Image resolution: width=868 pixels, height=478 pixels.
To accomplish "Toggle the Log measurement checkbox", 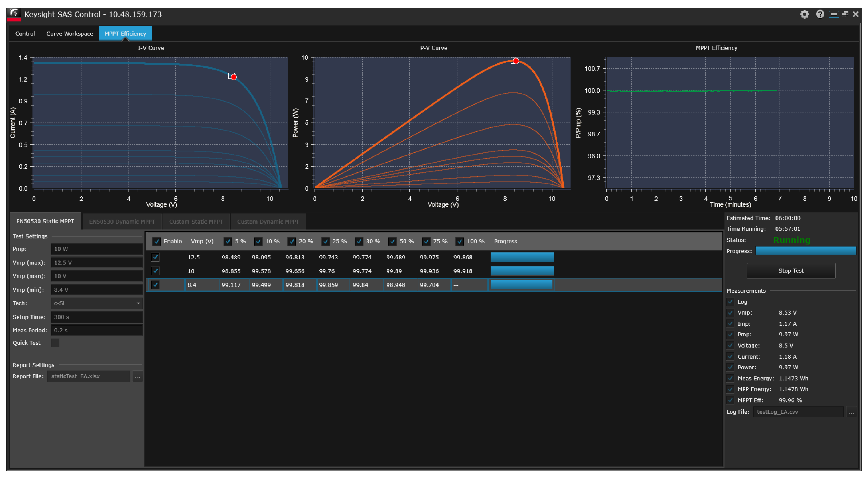I will pos(730,302).
